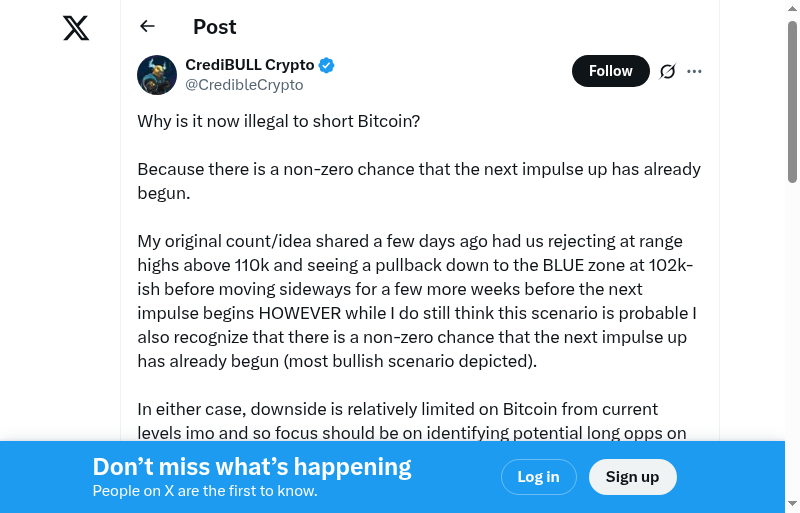This screenshot has height=513, width=800.
Task: Click the scrollbar down arrow
Action: click(793, 504)
